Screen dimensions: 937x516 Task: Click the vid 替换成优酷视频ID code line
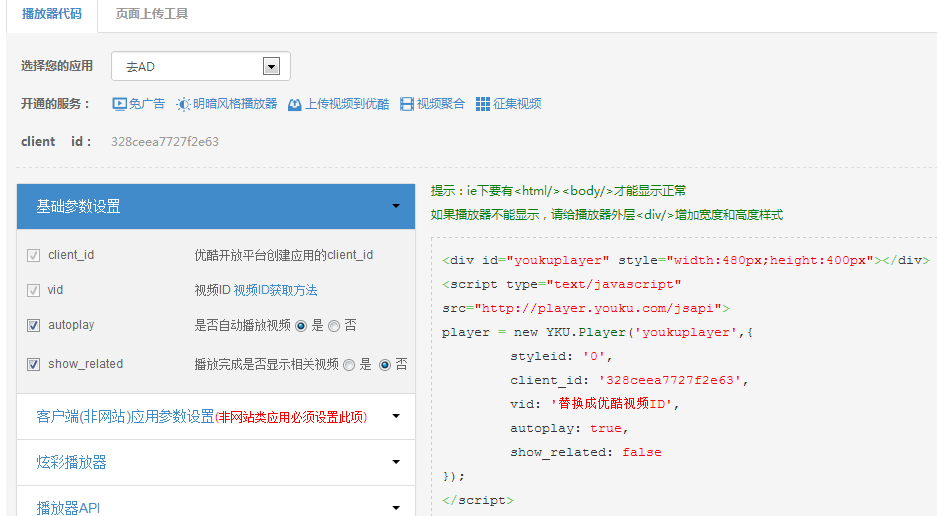pyautogui.click(x=595, y=404)
